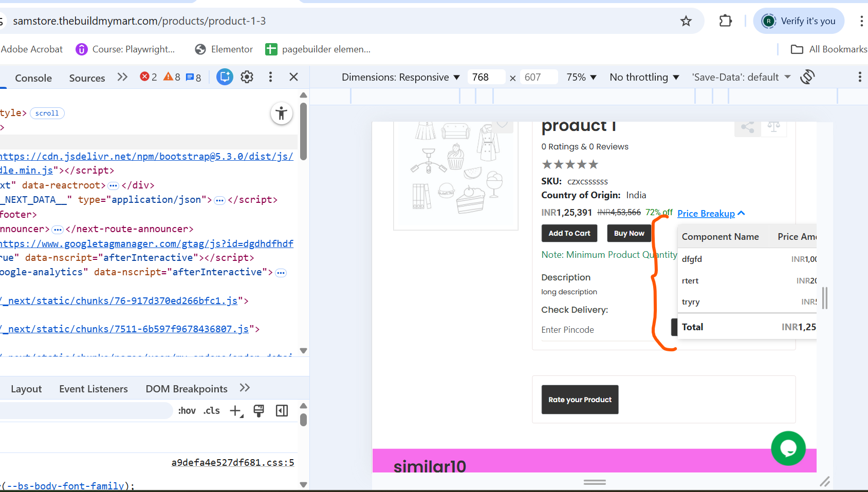
Task: Switch to the Sources tab in DevTools
Action: (87, 78)
